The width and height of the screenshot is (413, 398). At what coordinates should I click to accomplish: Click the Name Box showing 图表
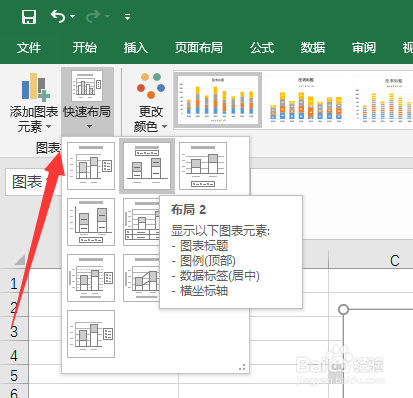tap(33, 182)
